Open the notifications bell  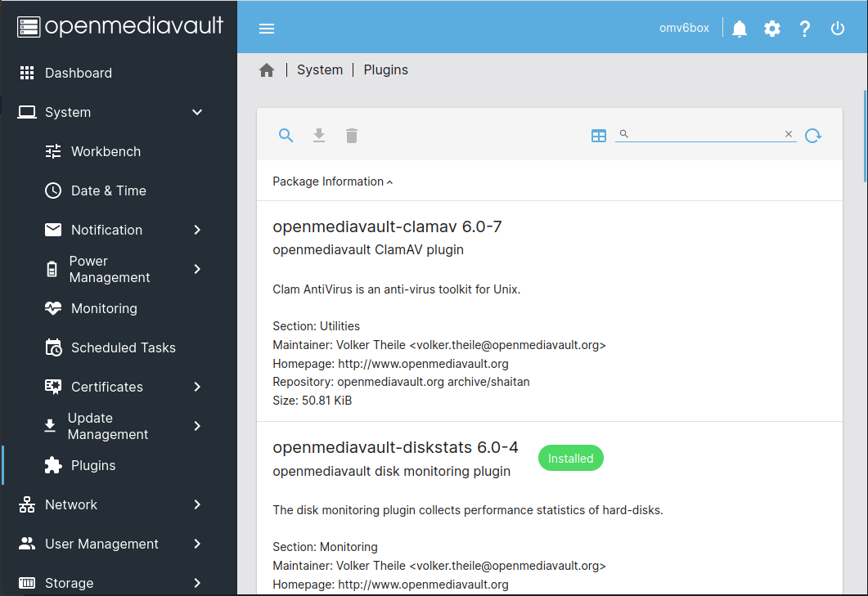tap(739, 28)
